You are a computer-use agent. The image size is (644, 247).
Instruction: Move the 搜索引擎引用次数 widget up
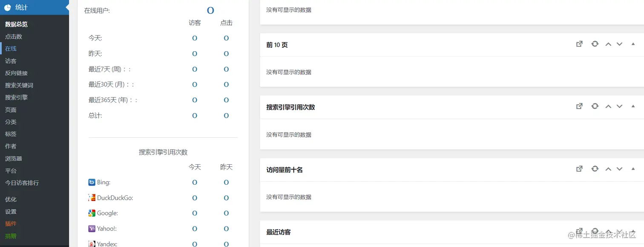click(608, 107)
